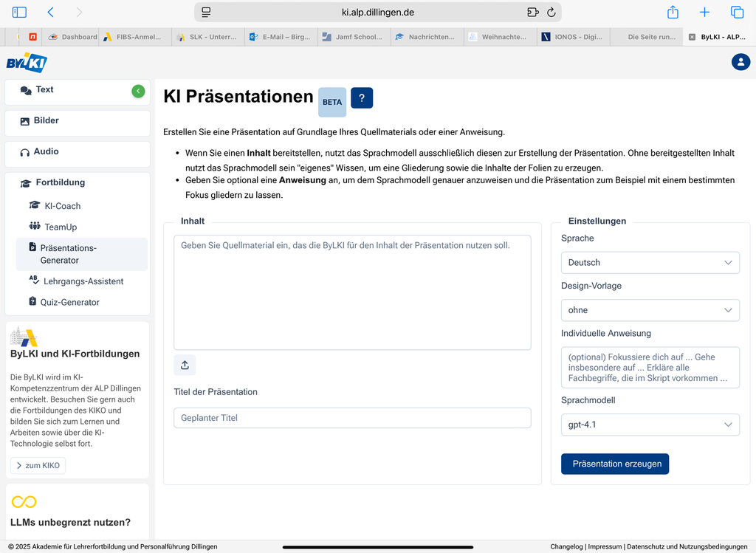Collapse sidebar with green arrow button
756x553 pixels.
(138, 91)
